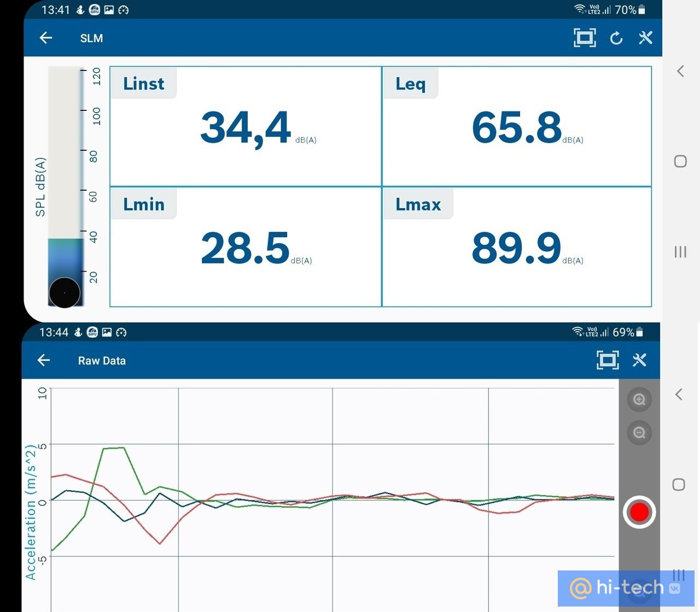This screenshot has width=700, height=612.
Task: Select the Linst reading panel
Action: (x=246, y=126)
